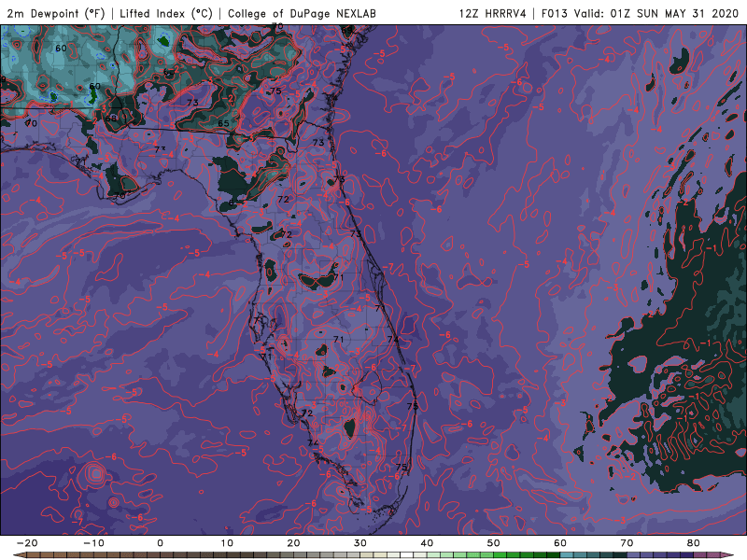Click the -20 label on the color scale
This screenshot has height=560, width=747.
pos(27,543)
